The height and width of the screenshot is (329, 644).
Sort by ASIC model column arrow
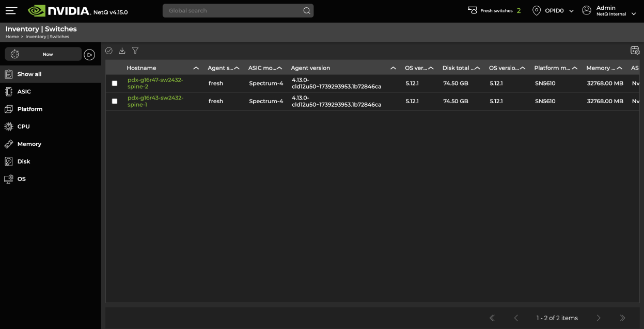pos(279,68)
